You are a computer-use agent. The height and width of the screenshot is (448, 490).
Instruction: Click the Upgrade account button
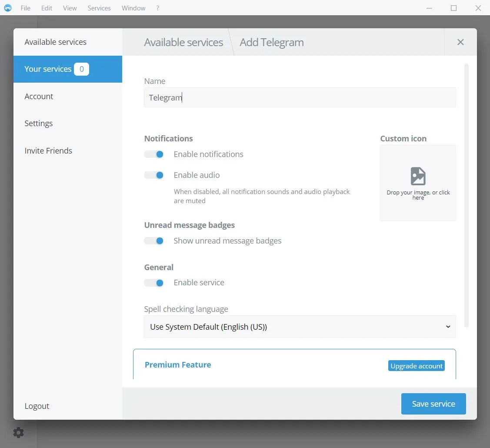416,366
